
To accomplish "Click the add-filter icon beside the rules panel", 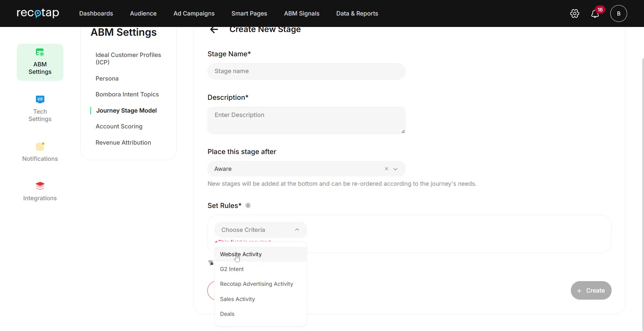I will (210, 263).
